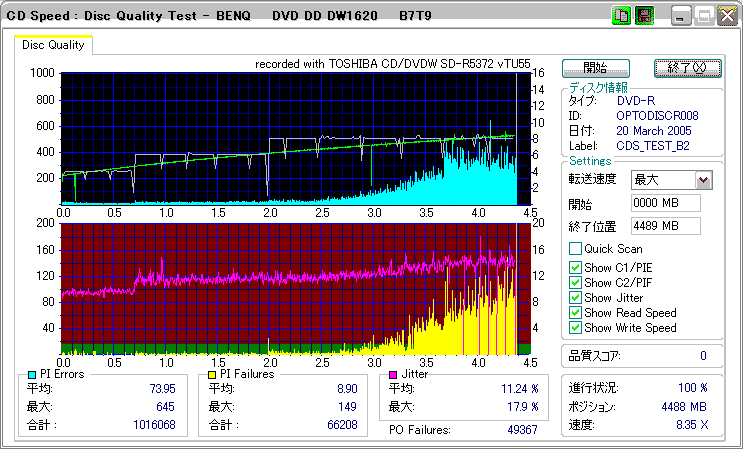Minimize the CD Speed window
743x449 pixels.
coord(682,16)
